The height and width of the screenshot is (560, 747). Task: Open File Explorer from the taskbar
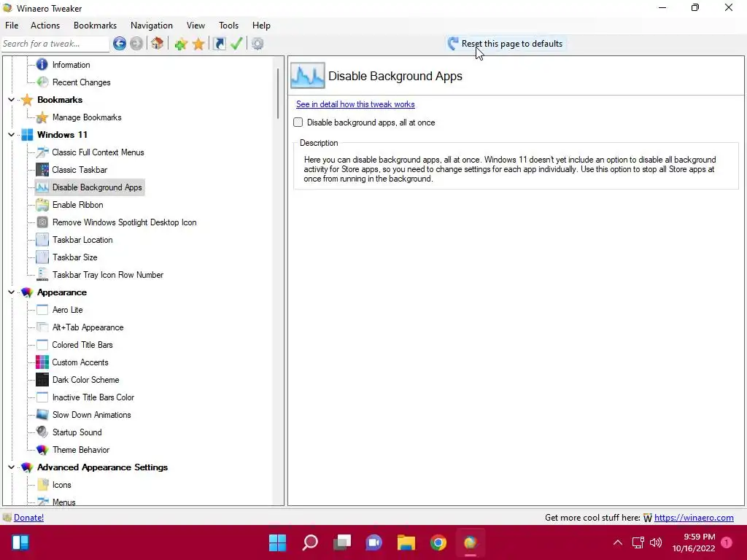pos(406,542)
